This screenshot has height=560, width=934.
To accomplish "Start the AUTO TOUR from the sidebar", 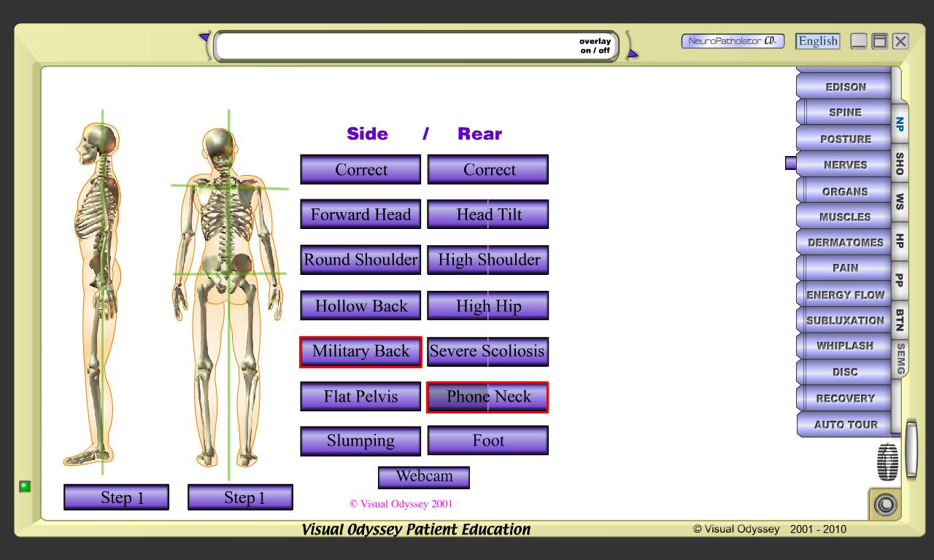I will (845, 424).
